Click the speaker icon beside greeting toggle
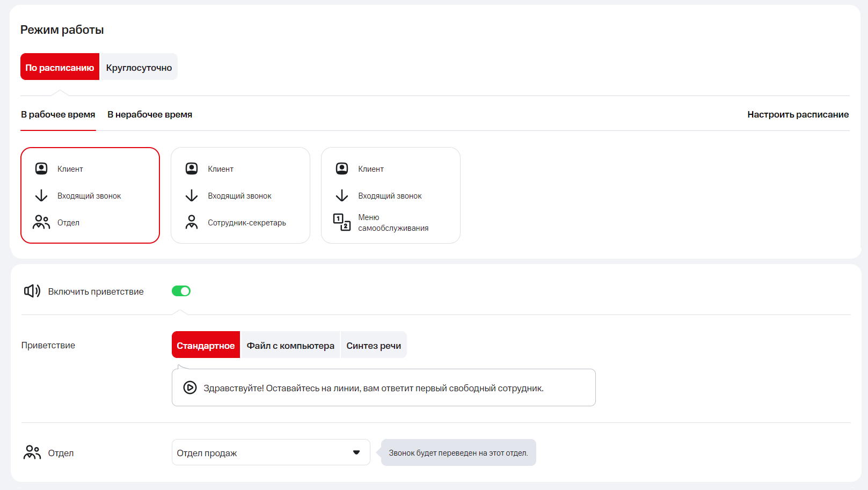 tap(32, 291)
